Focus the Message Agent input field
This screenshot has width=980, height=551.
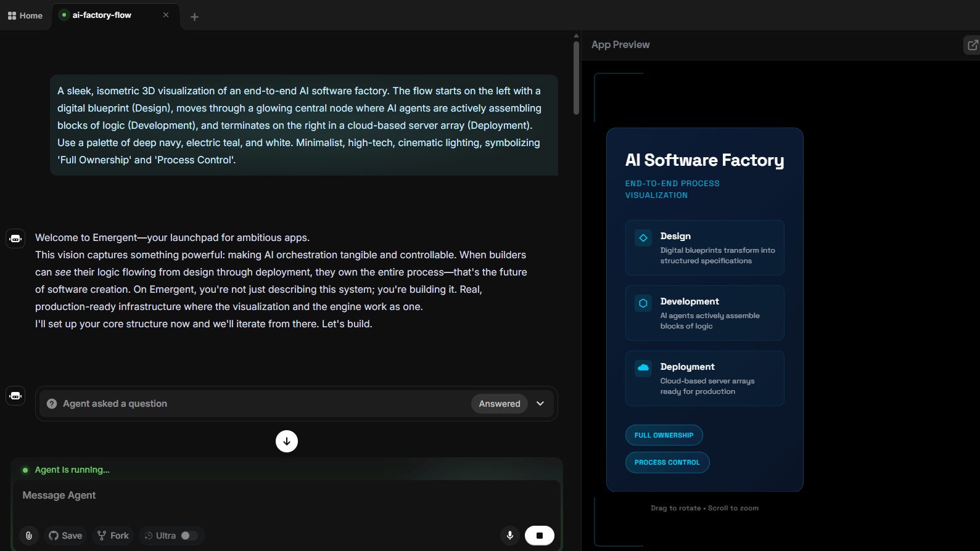click(x=287, y=496)
